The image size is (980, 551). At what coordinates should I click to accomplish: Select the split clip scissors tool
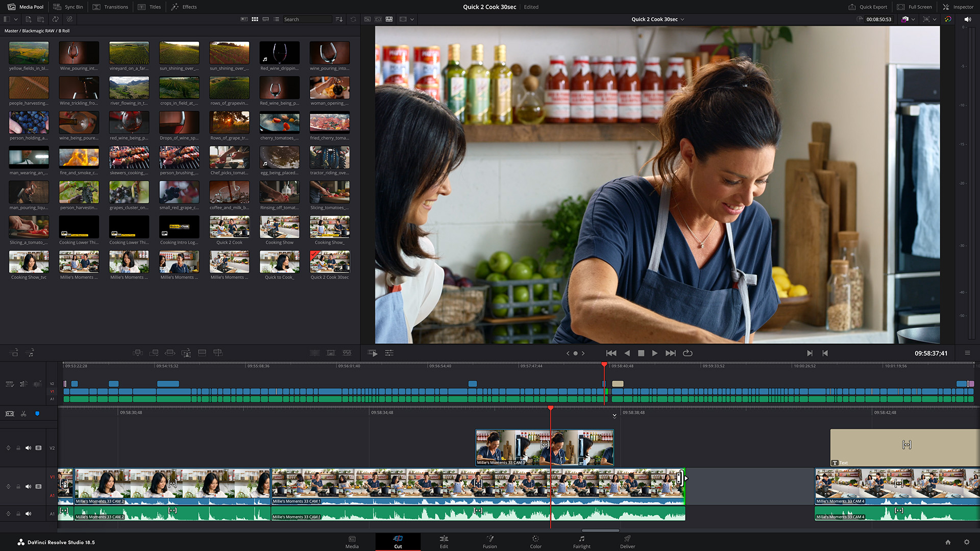(x=23, y=414)
